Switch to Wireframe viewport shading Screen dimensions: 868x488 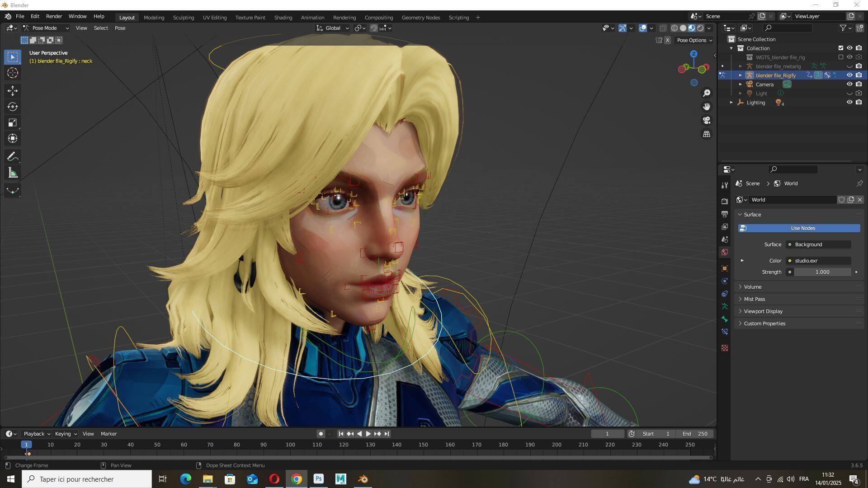click(x=674, y=28)
